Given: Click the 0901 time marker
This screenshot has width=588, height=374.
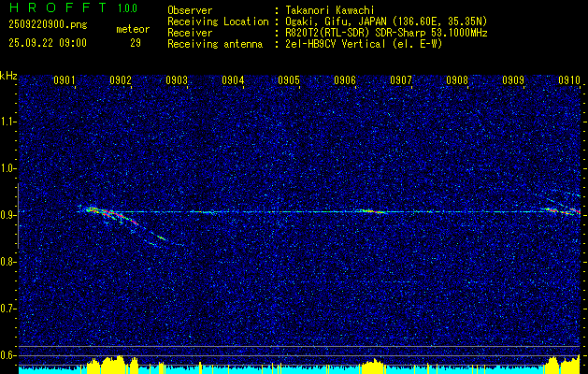Looking at the screenshot, I should (x=65, y=80).
